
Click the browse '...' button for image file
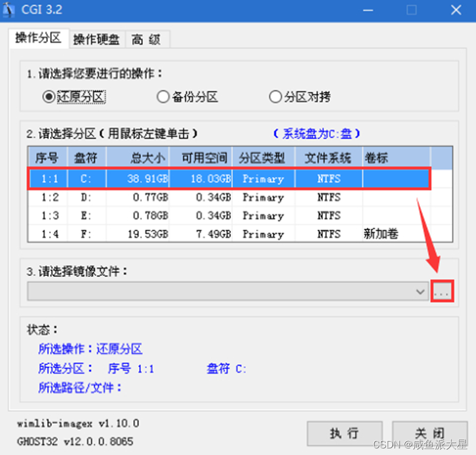coord(442,291)
